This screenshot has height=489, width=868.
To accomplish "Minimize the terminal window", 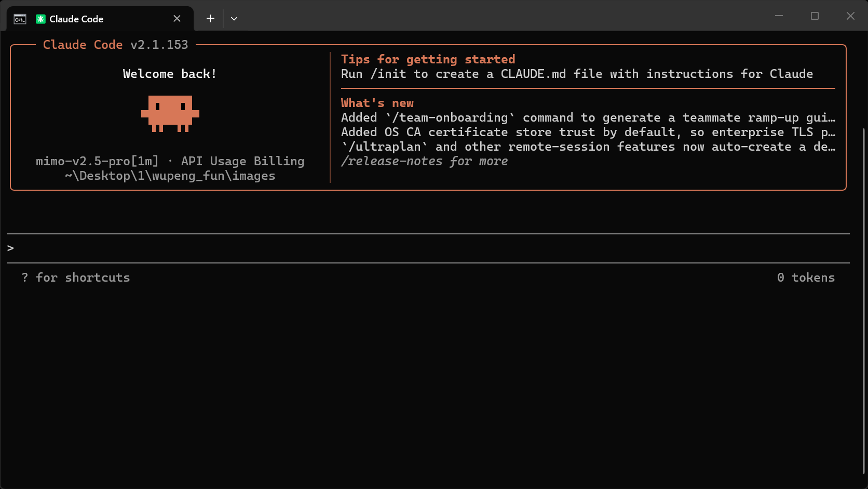I will click(779, 16).
